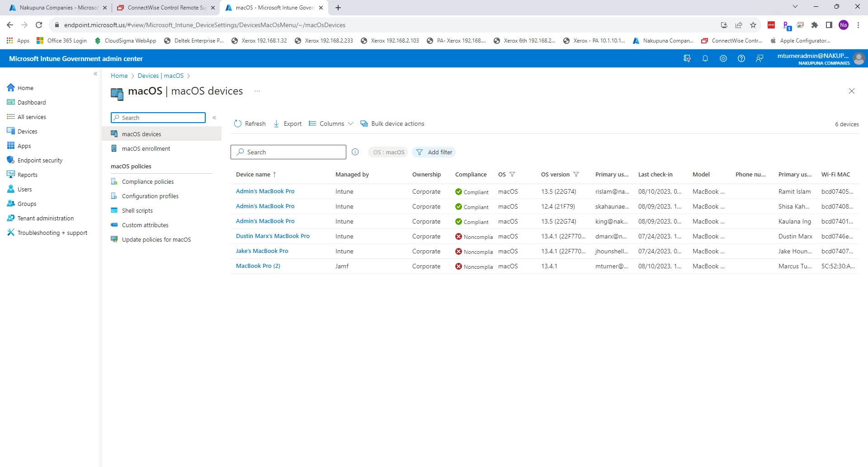Open Bulk device actions
The image size is (868, 467).
[392, 124]
